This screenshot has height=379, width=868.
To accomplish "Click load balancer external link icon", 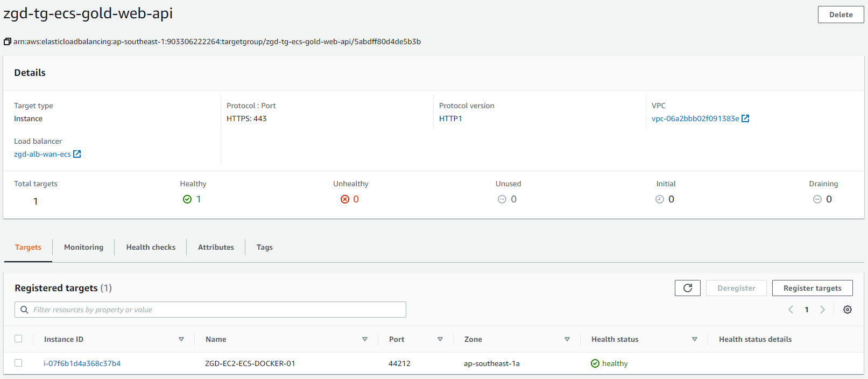I will pos(77,154).
